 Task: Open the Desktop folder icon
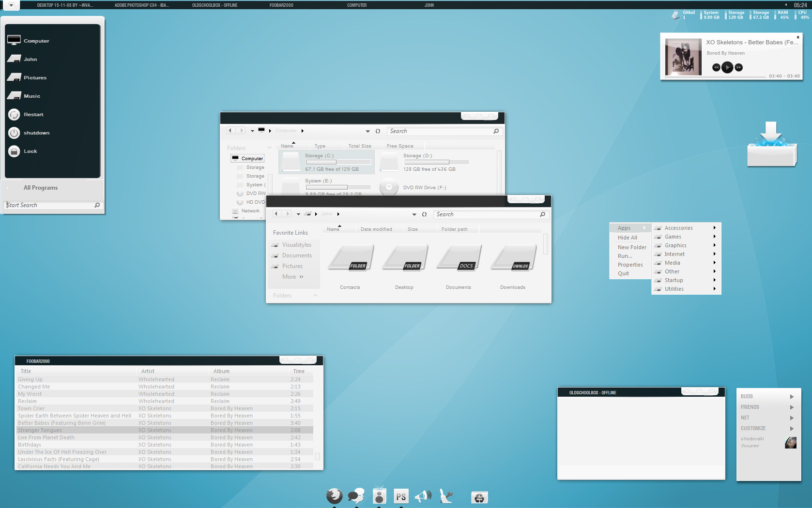click(405, 257)
